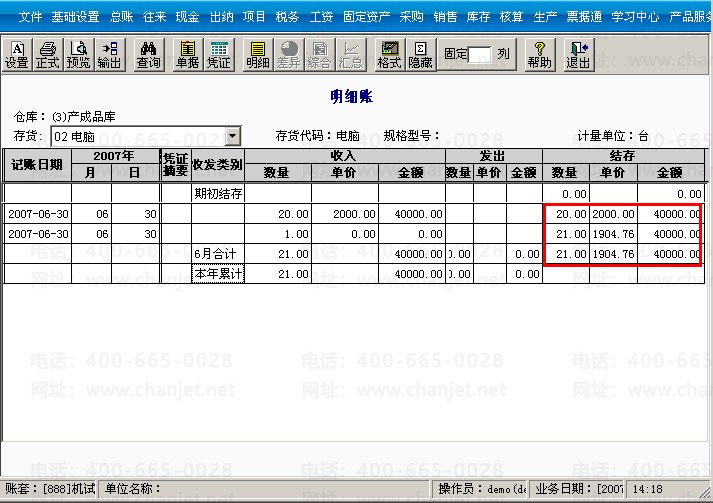Click the 退出 exit icon
Viewport: 713px width, 503px height.
[x=578, y=55]
